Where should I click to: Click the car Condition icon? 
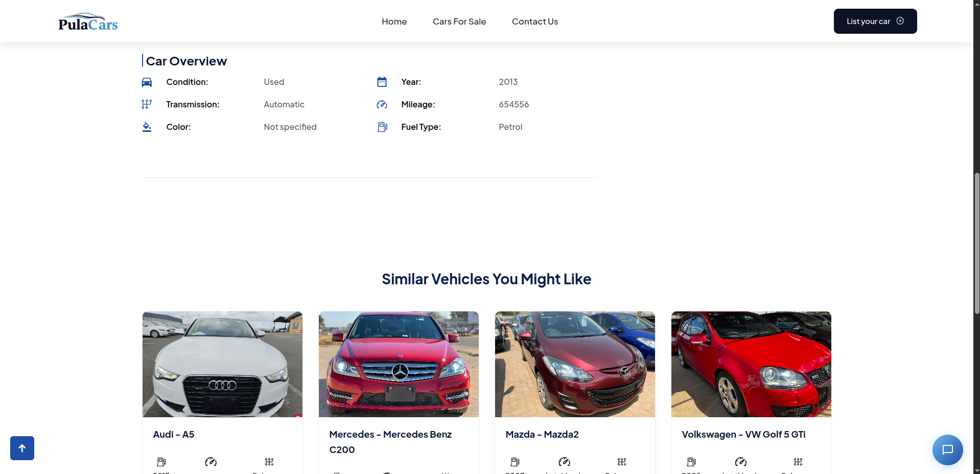point(147,82)
